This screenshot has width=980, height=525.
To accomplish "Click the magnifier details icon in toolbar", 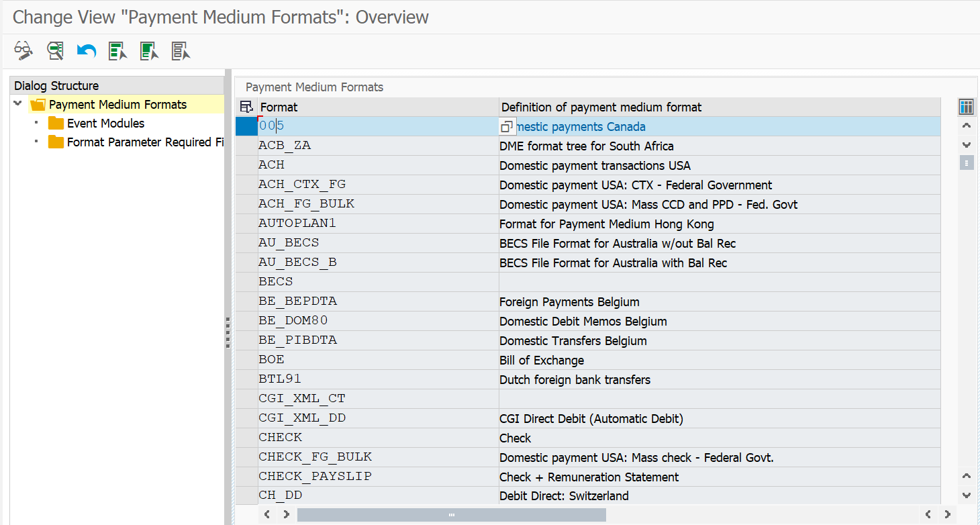I will (55, 50).
